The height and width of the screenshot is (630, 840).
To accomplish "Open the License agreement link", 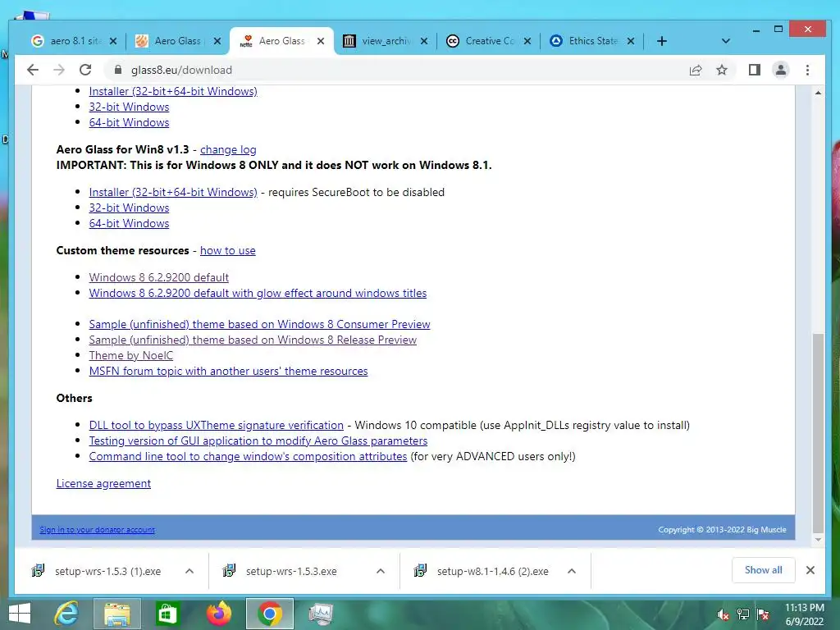I will coord(103,483).
